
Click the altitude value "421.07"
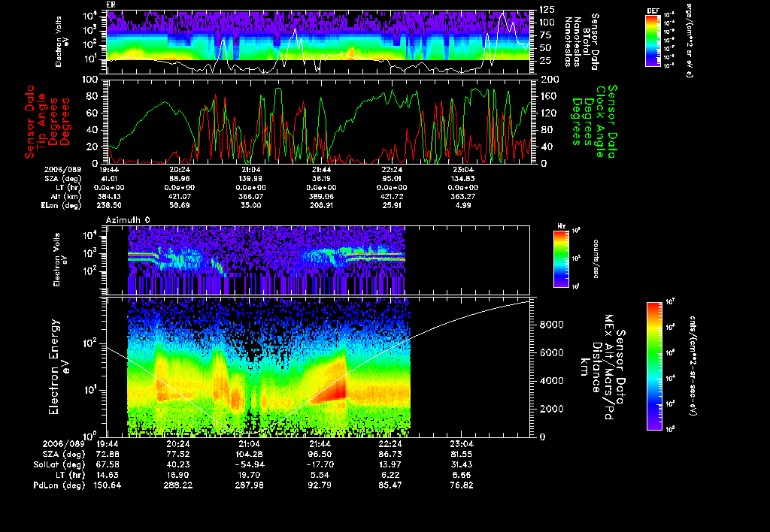pos(180,196)
